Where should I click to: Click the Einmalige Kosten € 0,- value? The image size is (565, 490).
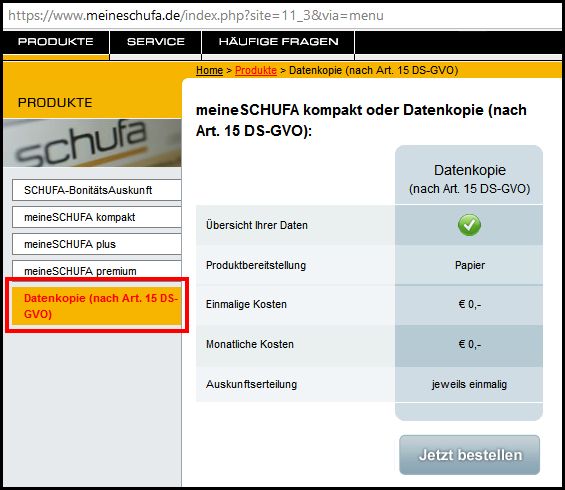pos(470,304)
